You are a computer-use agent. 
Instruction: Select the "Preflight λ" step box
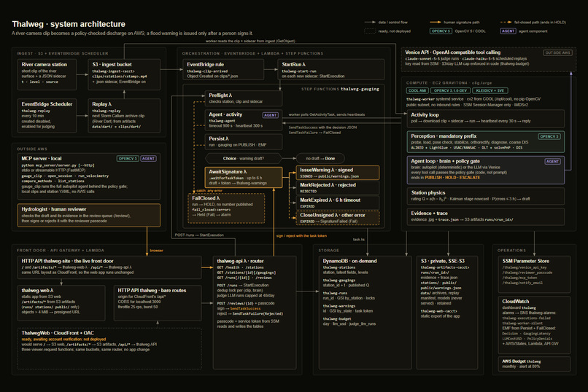click(x=244, y=98)
